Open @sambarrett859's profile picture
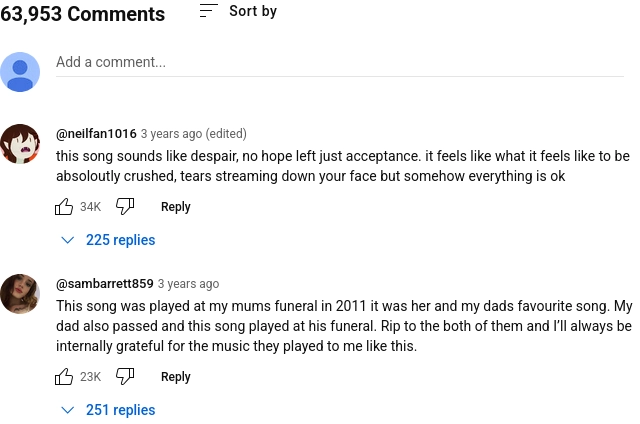This screenshot has height=424, width=640. [x=20, y=294]
